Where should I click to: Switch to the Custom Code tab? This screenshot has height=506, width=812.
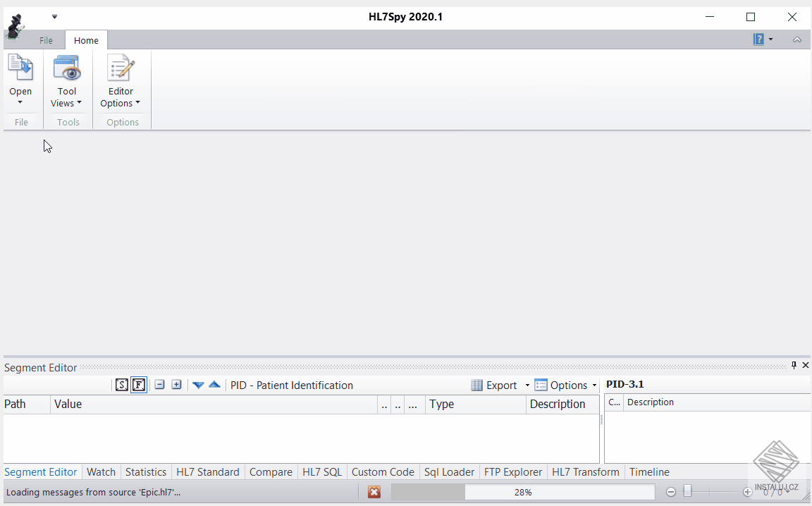[x=383, y=471]
